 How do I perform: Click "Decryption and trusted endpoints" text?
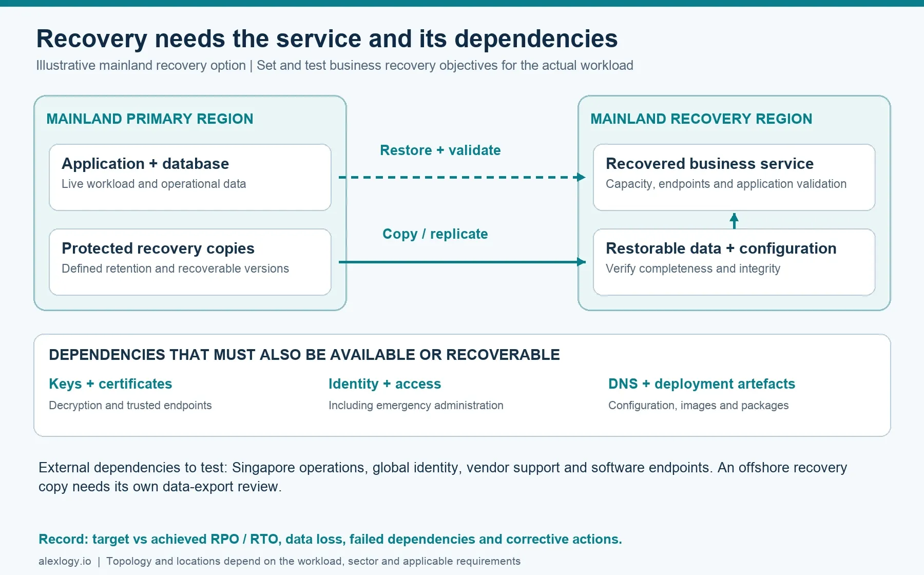[x=130, y=406]
